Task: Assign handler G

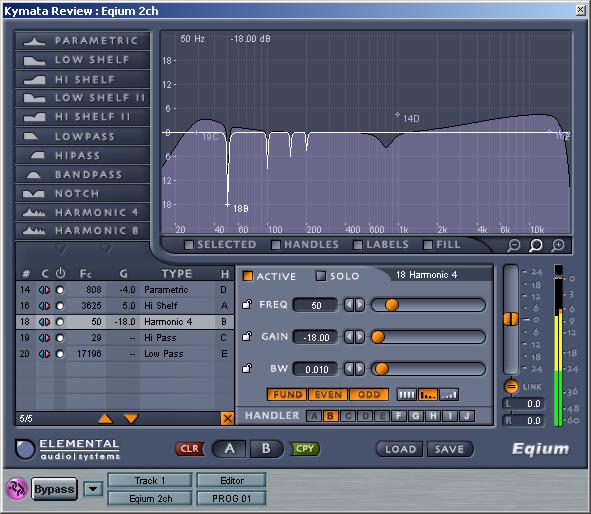Action: tap(416, 416)
